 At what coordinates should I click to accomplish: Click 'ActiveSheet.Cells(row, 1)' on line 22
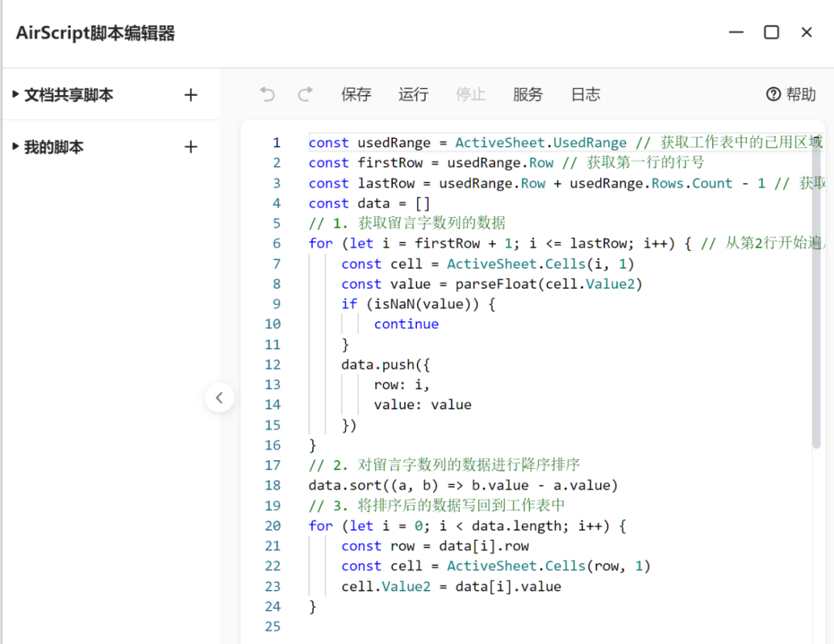(x=548, y=566)
